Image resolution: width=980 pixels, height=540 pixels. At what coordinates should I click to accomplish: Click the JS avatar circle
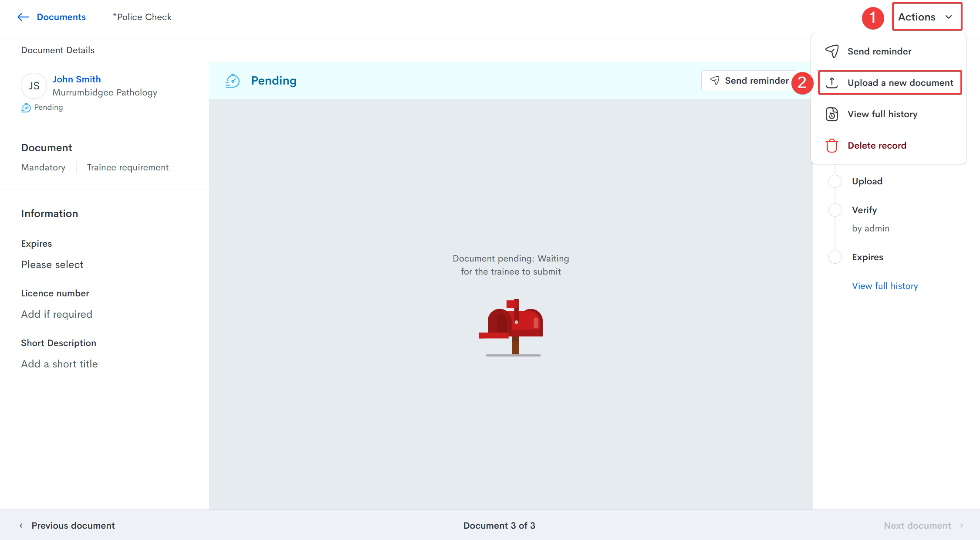click(x=34, y=86)
